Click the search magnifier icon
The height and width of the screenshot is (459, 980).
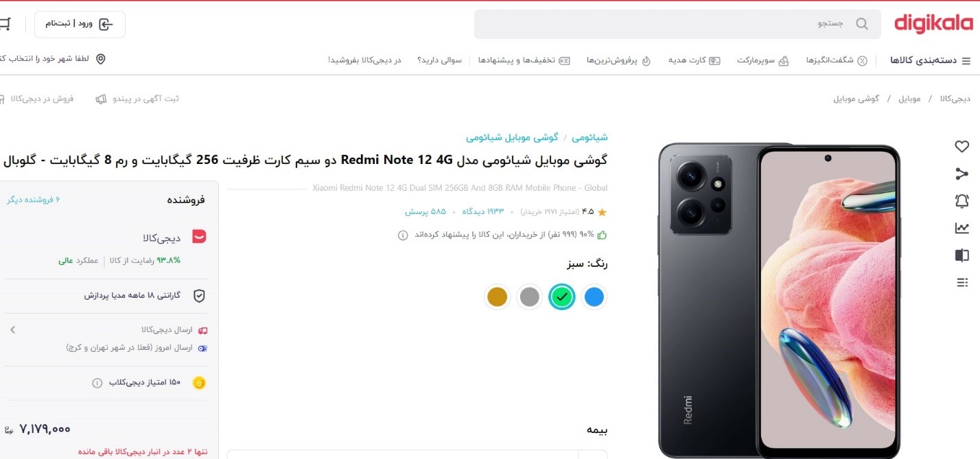(862, 24)
